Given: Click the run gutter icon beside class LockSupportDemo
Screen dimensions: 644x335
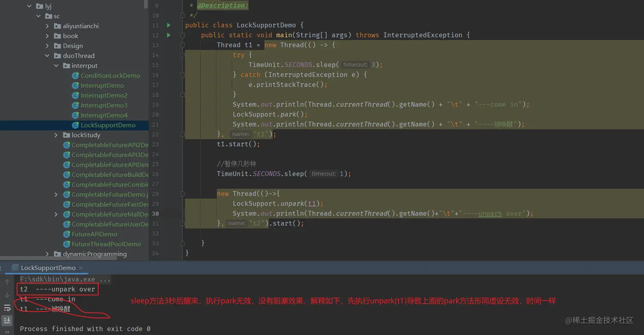Looking at the screenshot, I should (169, 25).
